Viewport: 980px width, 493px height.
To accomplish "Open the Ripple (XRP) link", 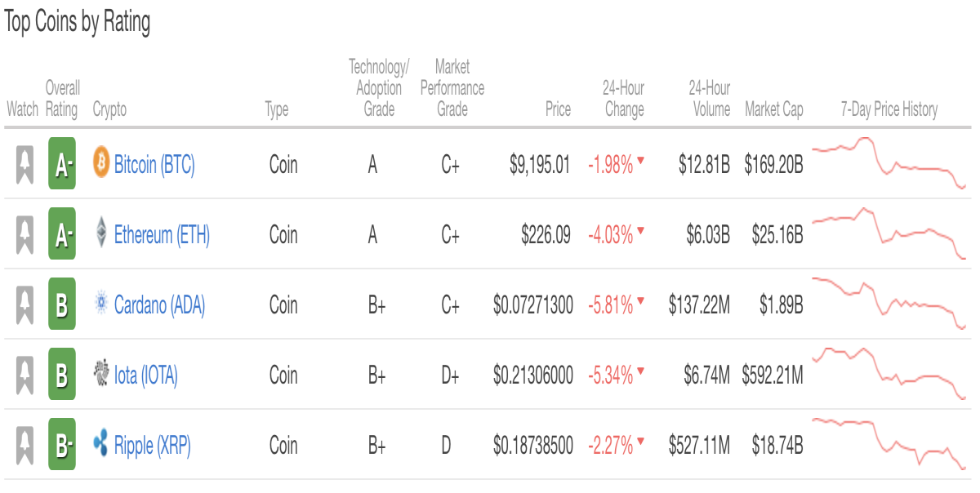I will 152,446.
